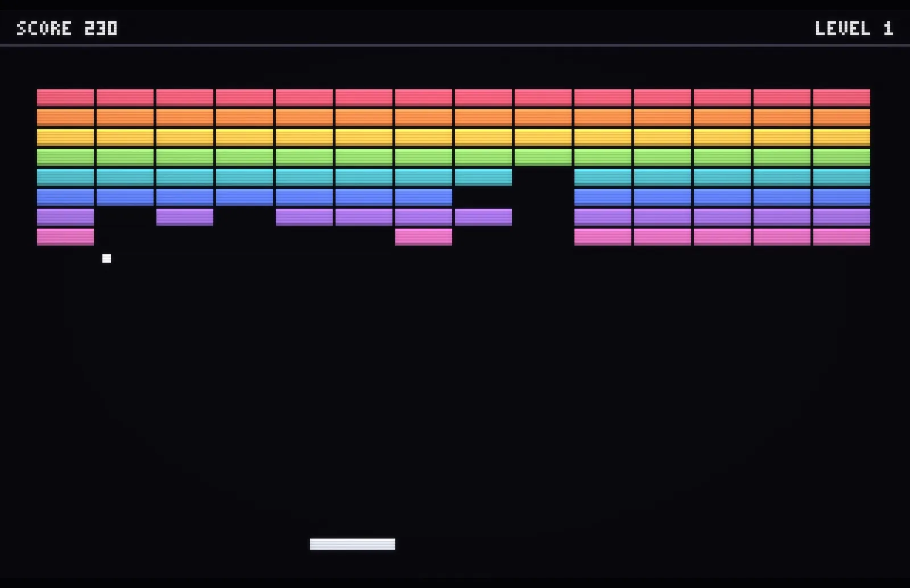The height and width of the screenshot is (588, 910).
Task: Click the rightmost pink brick
Action: 842,237
